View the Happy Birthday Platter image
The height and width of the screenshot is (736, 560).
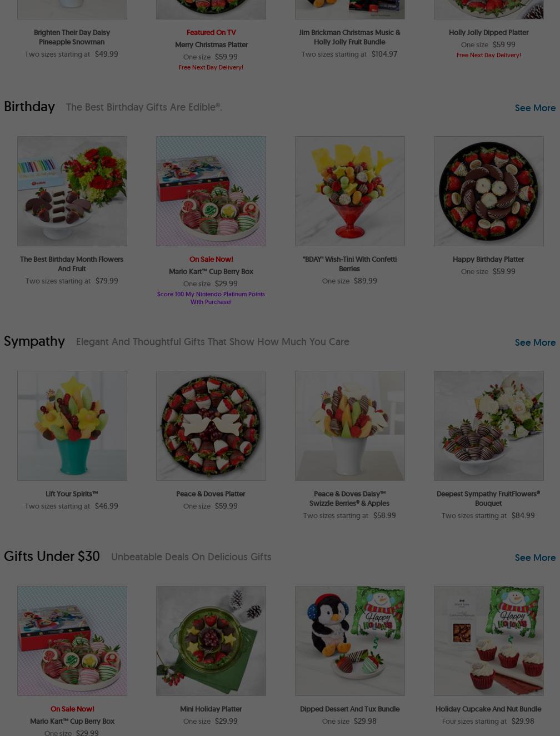coord(489,191)
